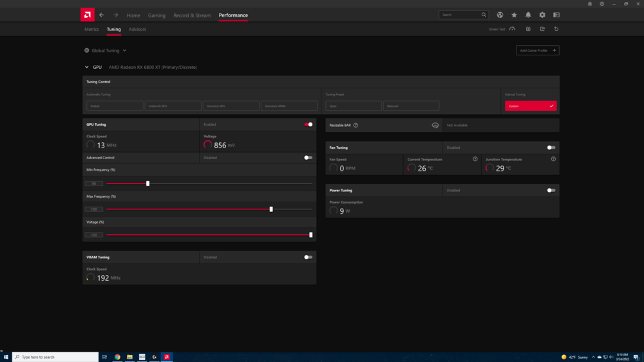Open settings gear icon
This screenshot has width=644, height=362.
coord(542,15)
